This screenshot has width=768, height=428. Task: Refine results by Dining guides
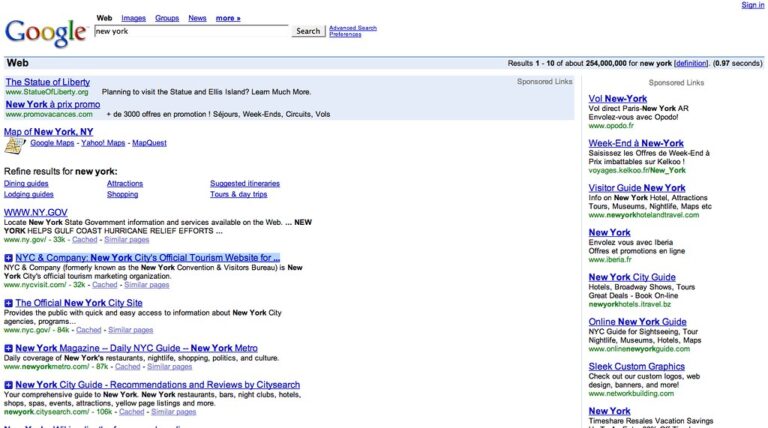[x=26, y=184]
